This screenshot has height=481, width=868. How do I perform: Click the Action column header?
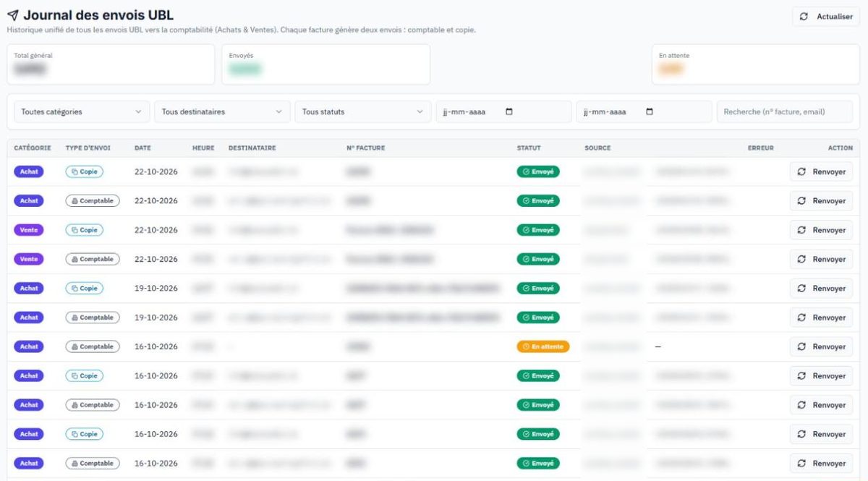tap(841, 148)
